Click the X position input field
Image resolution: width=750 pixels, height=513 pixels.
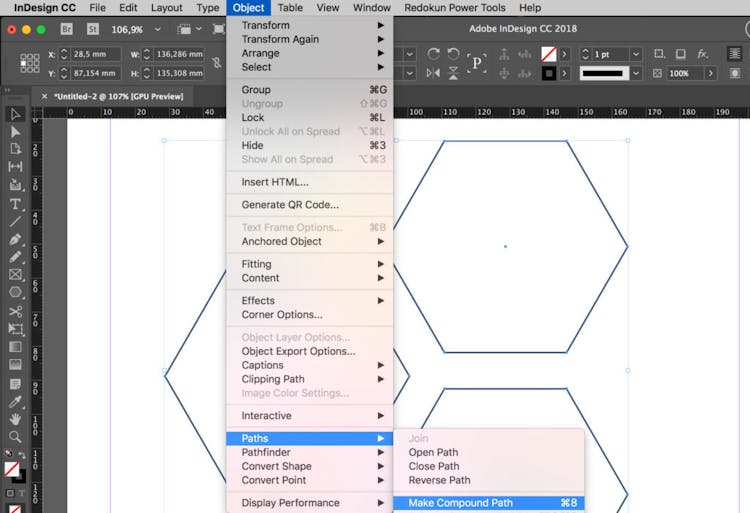[94, 53]
